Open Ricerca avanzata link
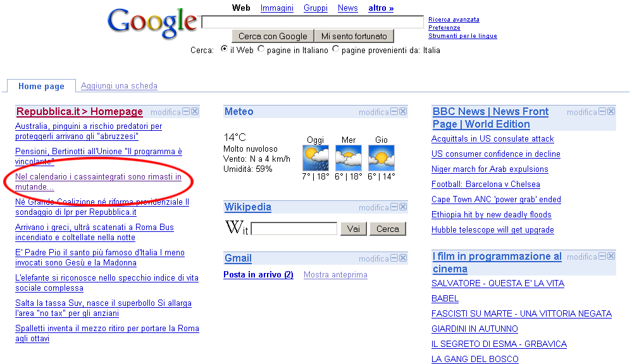The image size is (632, 364). (454, 20)
